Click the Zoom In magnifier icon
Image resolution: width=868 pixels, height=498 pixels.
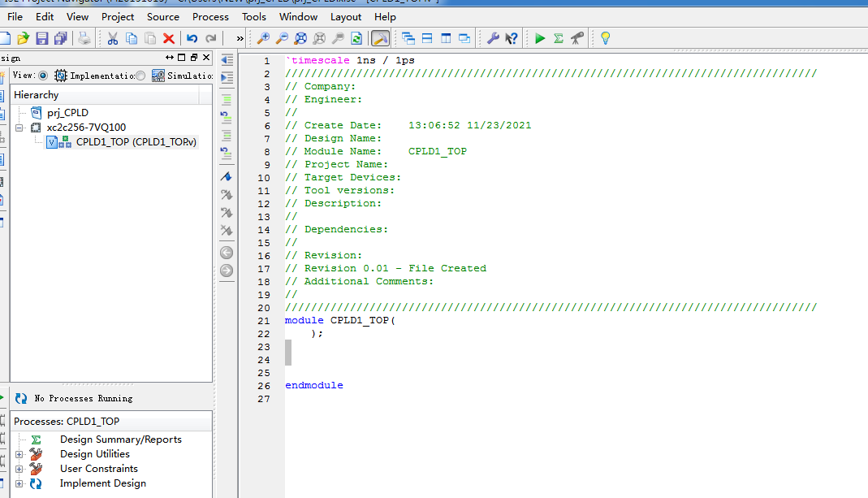click(x=262, y=37)
